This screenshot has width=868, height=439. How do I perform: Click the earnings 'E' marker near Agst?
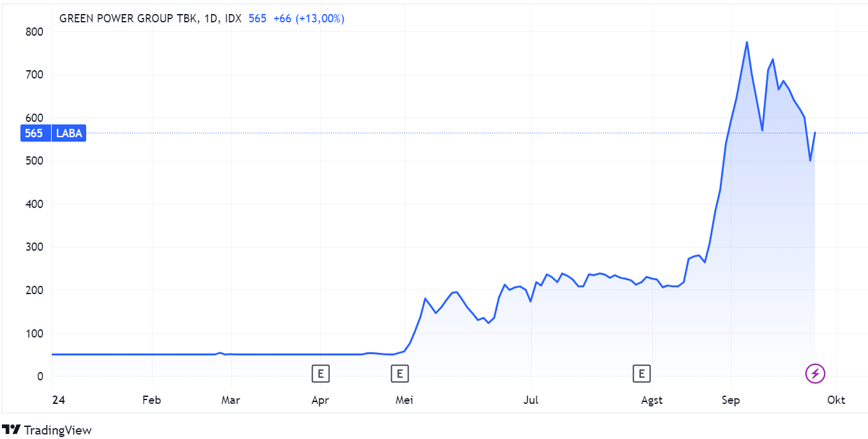[x=641, y=373]
